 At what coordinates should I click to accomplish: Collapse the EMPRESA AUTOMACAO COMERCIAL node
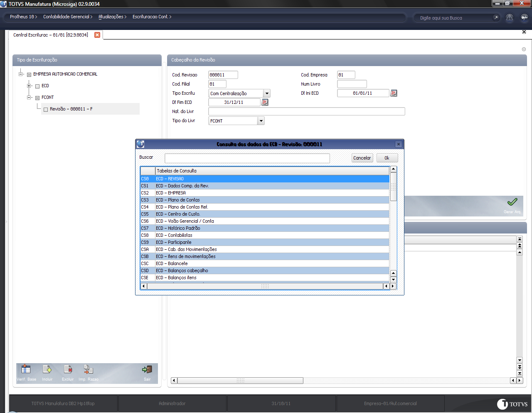pos(21,74)
